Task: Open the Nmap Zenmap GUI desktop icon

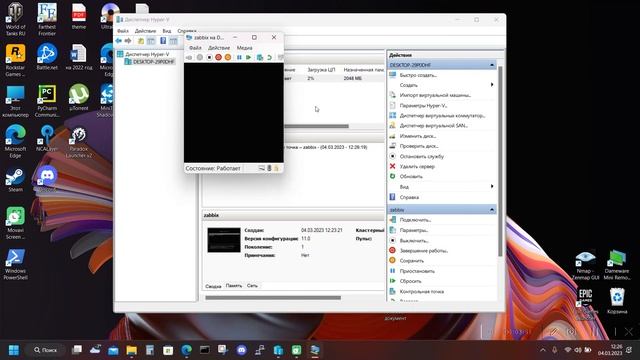Action: pos(585,264)
